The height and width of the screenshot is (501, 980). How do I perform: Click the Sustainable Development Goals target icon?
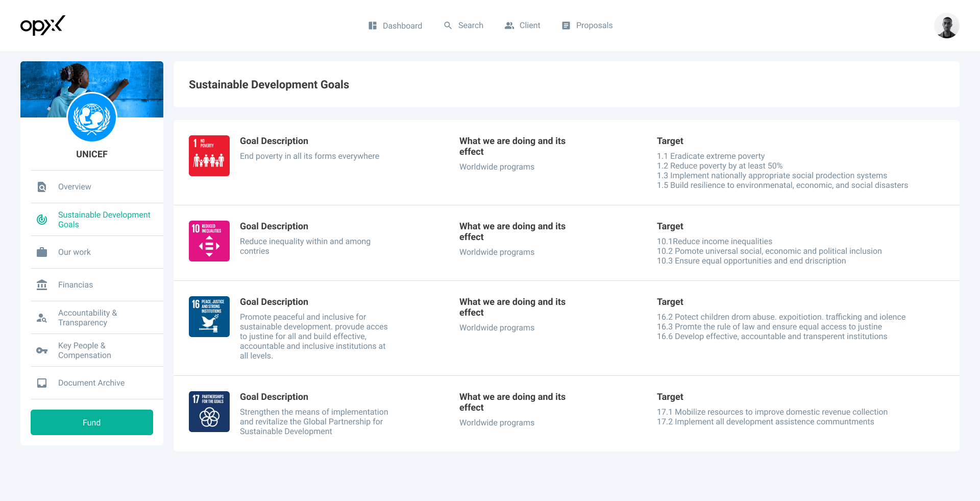tap(42, 220)
